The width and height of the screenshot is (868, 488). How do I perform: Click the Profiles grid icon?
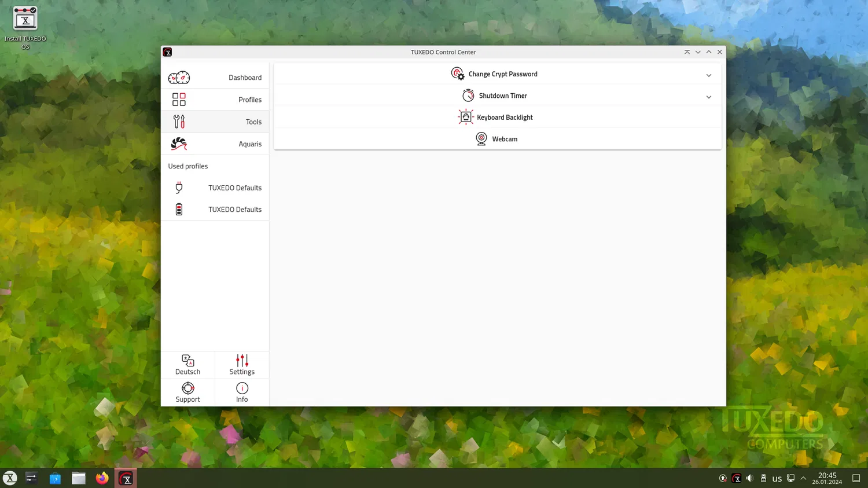pos(179,100)
